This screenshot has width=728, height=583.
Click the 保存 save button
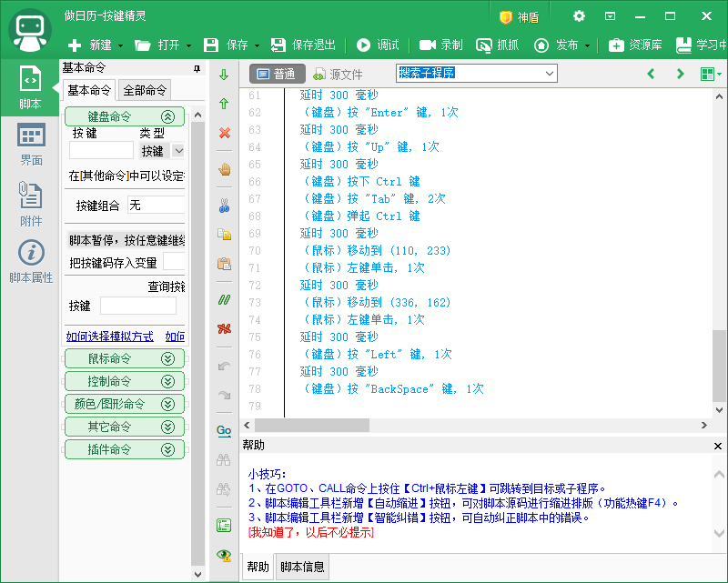click(x=226, y=45)
